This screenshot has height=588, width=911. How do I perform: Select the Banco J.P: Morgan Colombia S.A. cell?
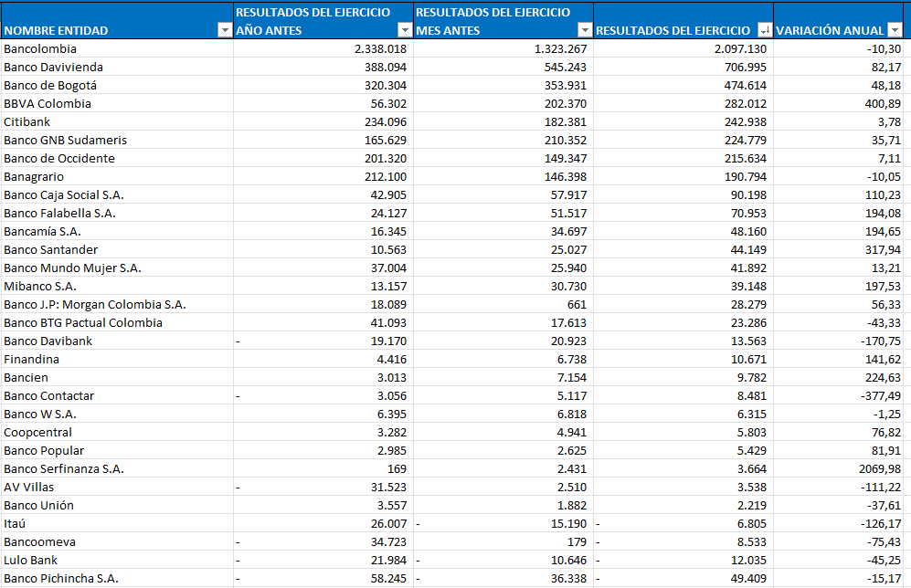pyautogui.click(x=117, y=305)
